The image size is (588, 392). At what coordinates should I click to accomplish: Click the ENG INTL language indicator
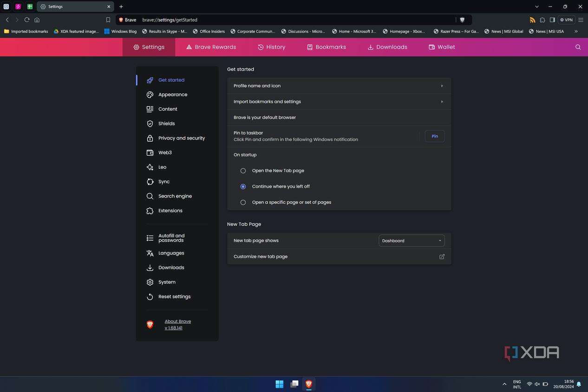coord(517,384)
